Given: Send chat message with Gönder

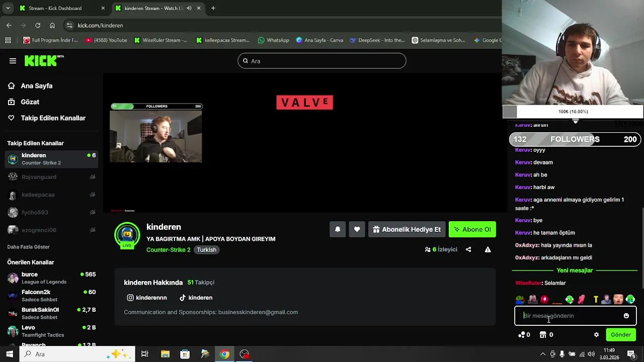Looking at the screenshot, I should (621, 335).
